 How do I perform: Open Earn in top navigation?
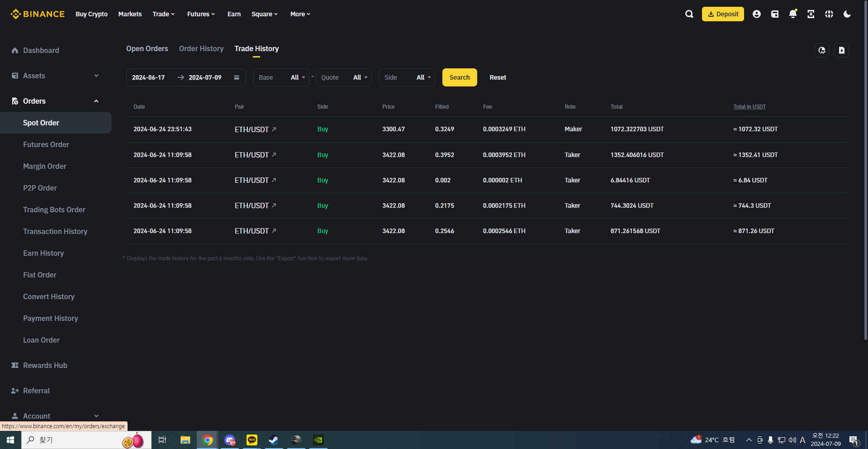click(x=234, y=14)
